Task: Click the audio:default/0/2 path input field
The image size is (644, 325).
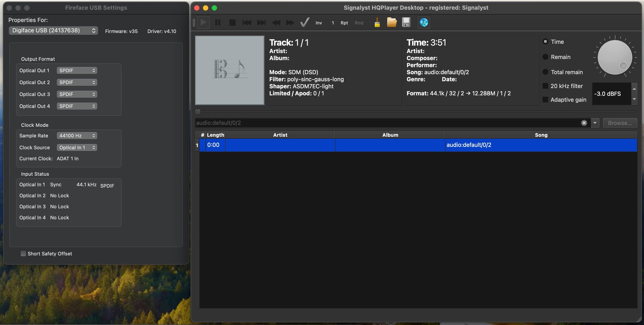Action: click(387, 123)
